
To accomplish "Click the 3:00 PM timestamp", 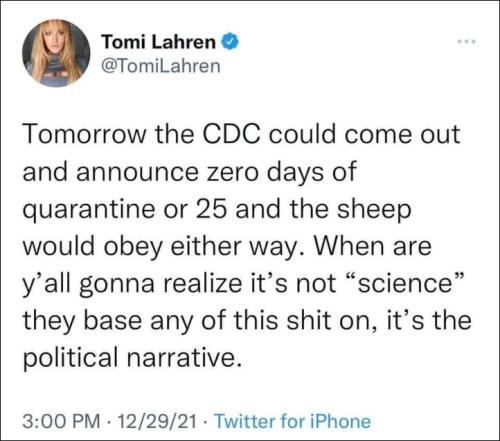I will click(61, 421).
